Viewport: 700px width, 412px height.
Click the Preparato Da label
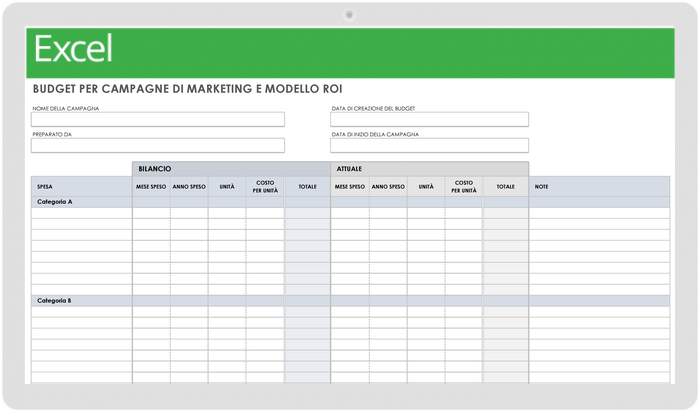click(52, 134)
